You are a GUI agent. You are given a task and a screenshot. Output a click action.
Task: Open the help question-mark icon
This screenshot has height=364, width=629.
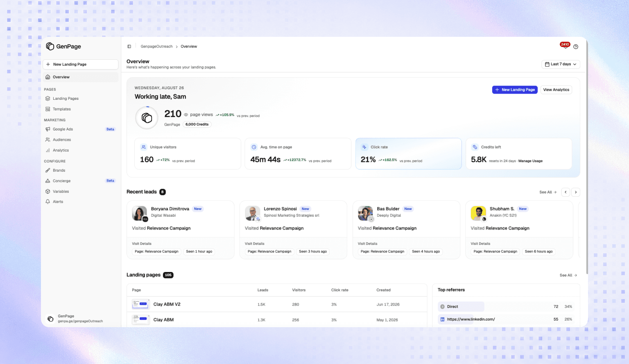[576, 47]
